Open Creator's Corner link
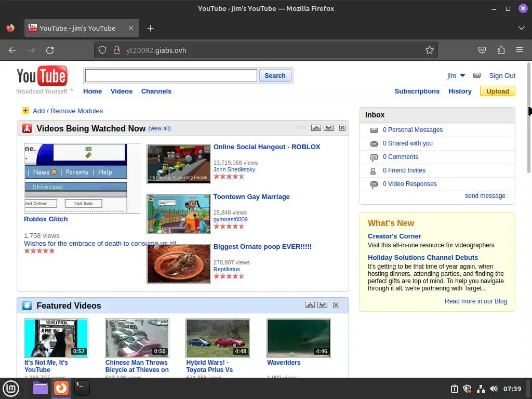Image resolution: width=532 pixels, height=399 pixels. tap(394, 236)
